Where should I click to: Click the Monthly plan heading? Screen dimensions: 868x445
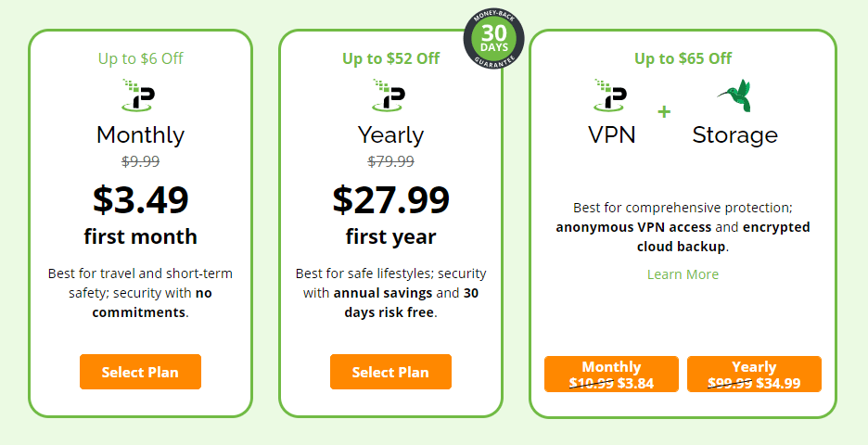pyautogui.click(x=141, y=135)
